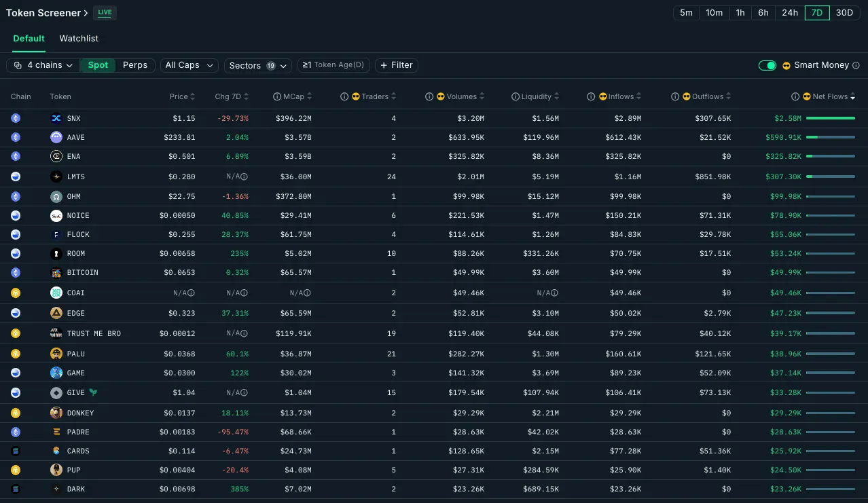Select the 30D timeframe
This screenshot has width=868, height=503.
[x=844, y=13]
